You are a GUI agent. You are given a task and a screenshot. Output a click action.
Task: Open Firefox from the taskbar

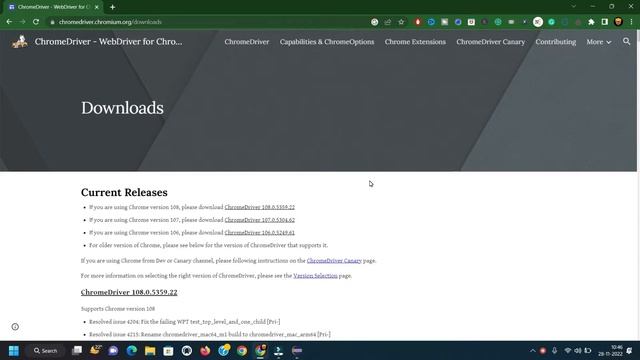point(205,351)
